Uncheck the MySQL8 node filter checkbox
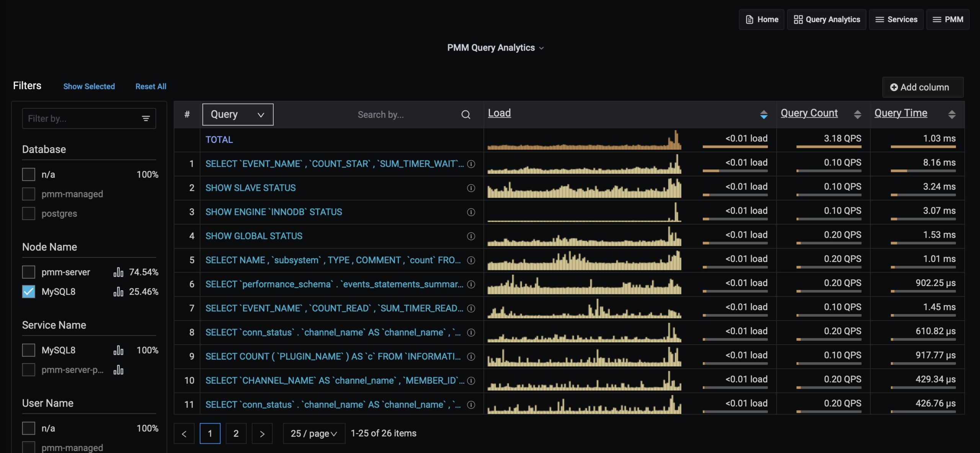Screen dimensions: 980x453 (x=28, y=291)
